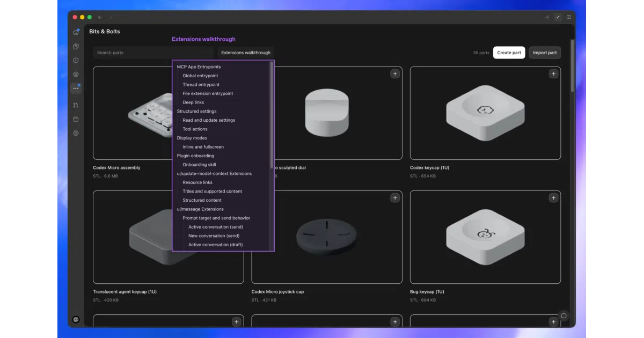This screenshot has height=338, width=644.
Task: Click the sparkle icon in the title bar
Action: point(558,17)
